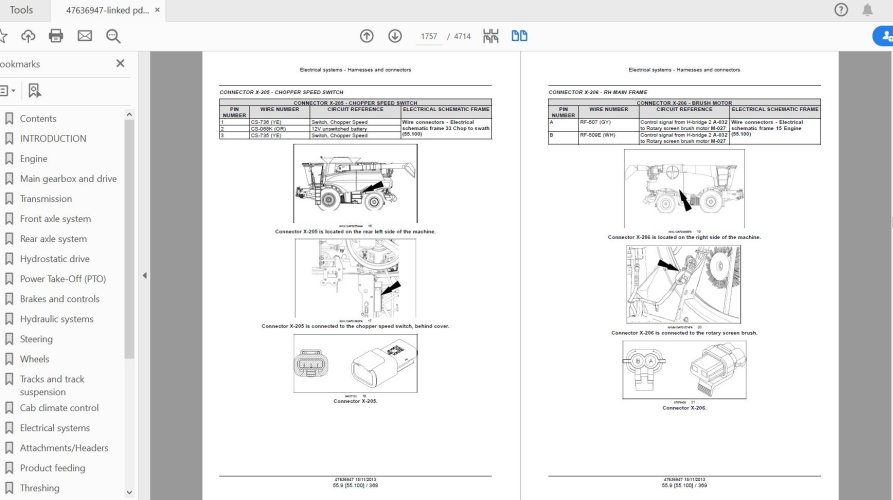Select the Cab climate control bookmark
893x500 pixels.
tap(59, 408)
